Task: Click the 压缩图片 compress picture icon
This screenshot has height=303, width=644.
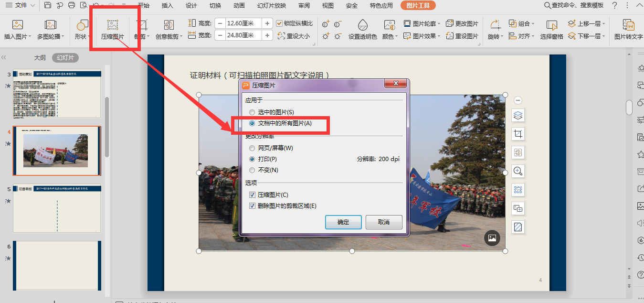Action: (x=112, y=25)
